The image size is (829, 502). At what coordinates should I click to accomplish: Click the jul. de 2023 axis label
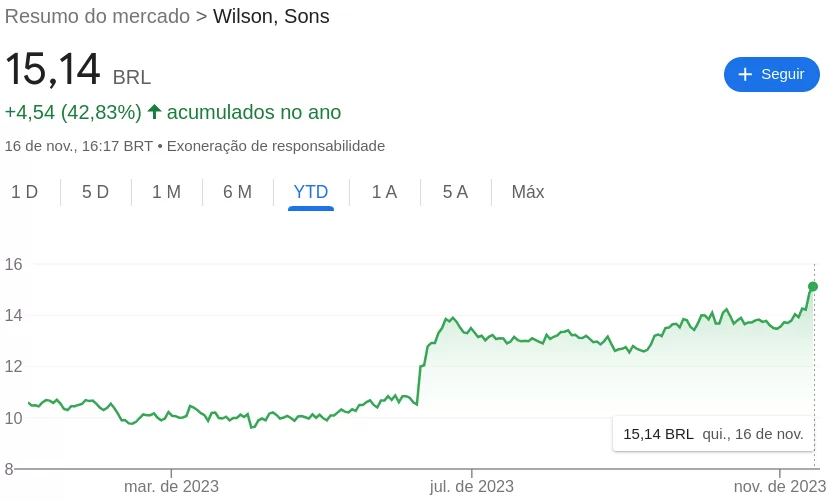(x=472, y=486)
